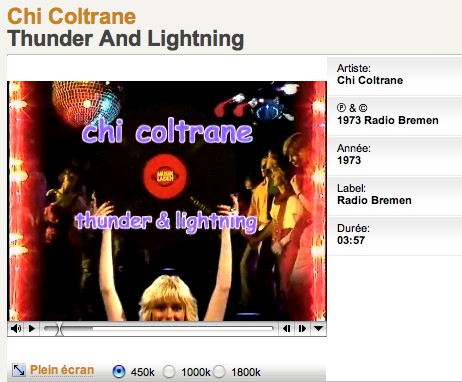The height and width of the screenshot is (382, 462).
Task: Step forward one frame in player
Action: [x=302, y=329]
